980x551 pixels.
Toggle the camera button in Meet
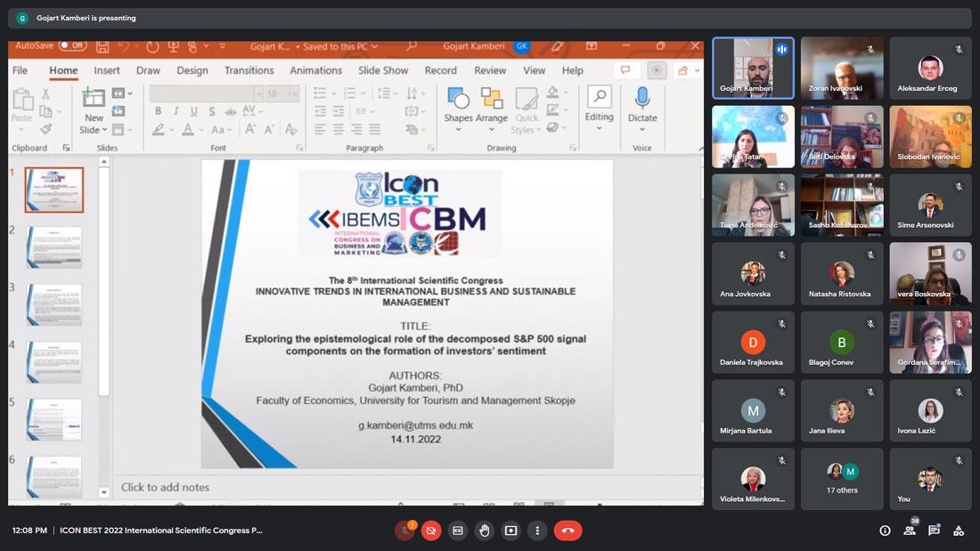pos(430,531)
